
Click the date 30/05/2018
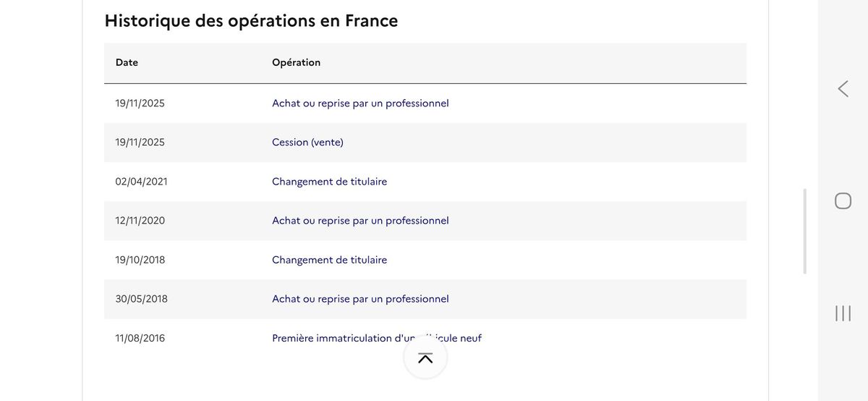[x=141, y=299]
